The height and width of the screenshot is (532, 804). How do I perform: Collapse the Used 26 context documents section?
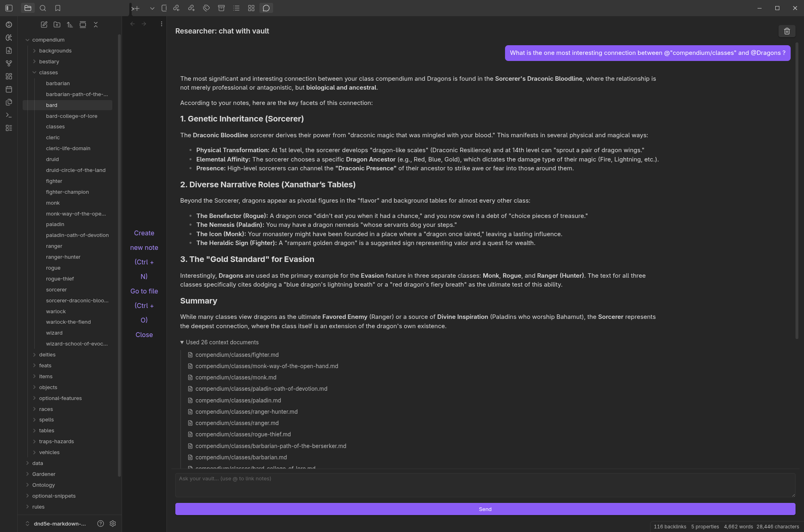pyautogui.click(x=182, y=342)
